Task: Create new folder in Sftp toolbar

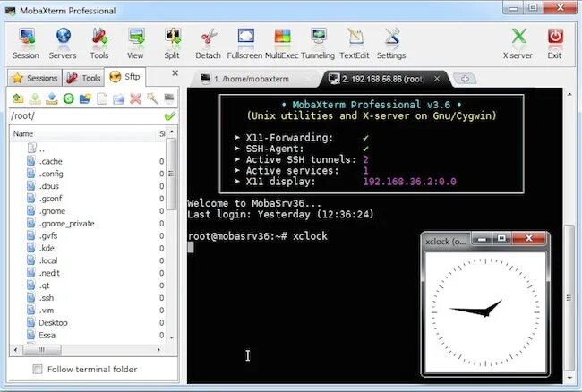Action: click(85, 98)
